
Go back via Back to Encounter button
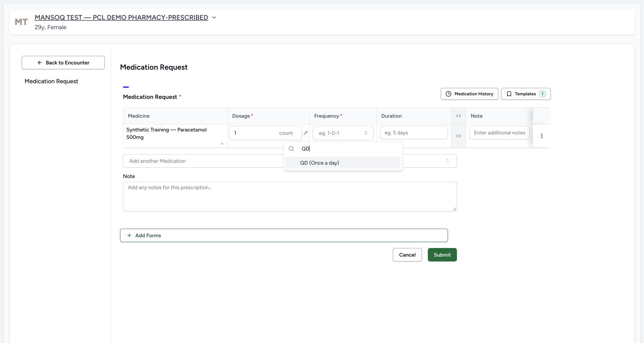63,63
